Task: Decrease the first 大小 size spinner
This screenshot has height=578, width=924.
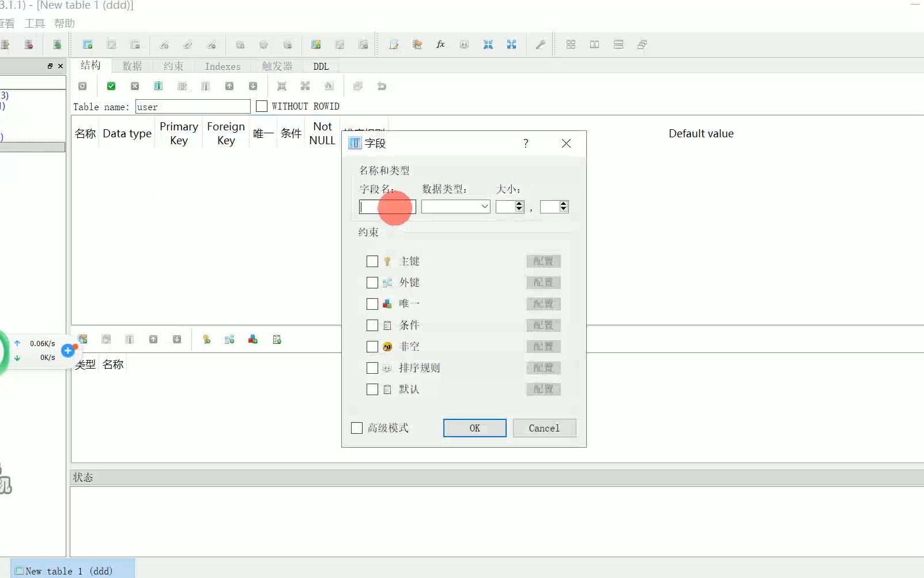Action: (519, 209)
